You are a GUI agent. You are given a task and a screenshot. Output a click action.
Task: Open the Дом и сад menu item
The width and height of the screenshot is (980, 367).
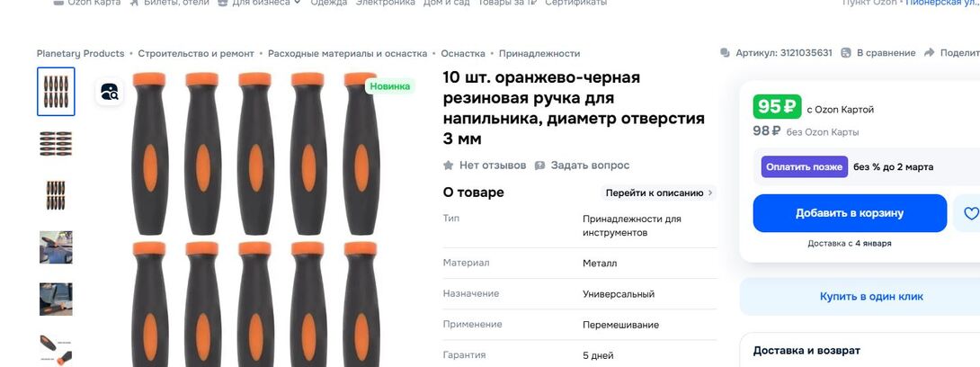click(446, 3)
